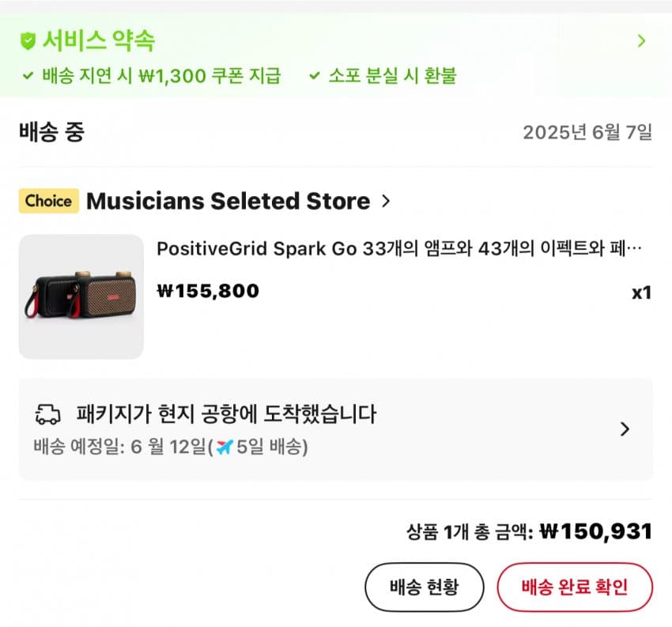This screenshot has width=672, height=627.
Task: Click the yellow Choice badge
Action: (x=49, y=201)
